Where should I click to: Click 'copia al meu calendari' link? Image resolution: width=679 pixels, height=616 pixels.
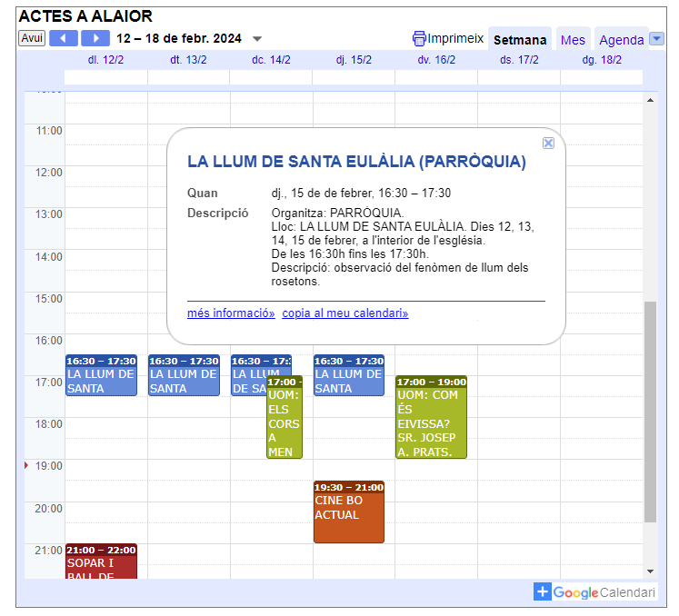click(x=345, y=313)
